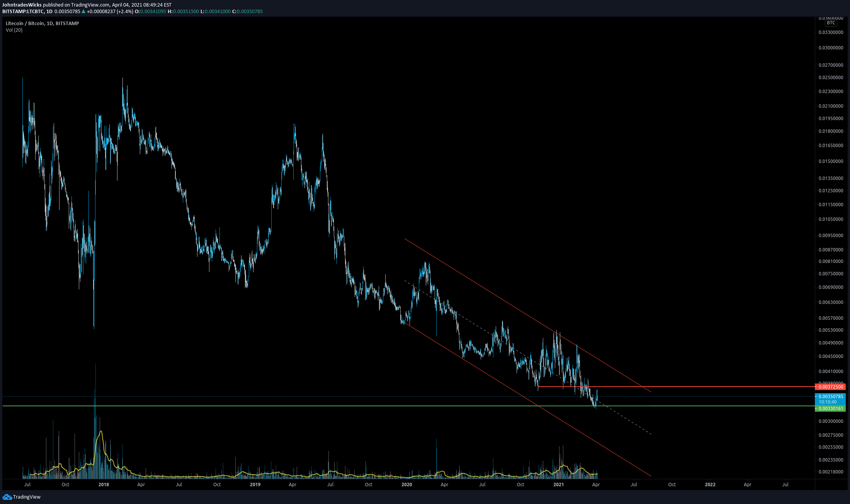The width and height of the screenshot is (850, 504).
Task: Click the 2020 label on time axis
Action: coord(406,484)
